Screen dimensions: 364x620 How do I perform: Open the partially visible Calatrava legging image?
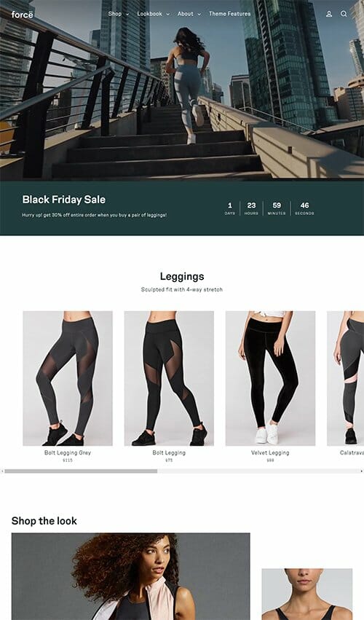(345, 378)
